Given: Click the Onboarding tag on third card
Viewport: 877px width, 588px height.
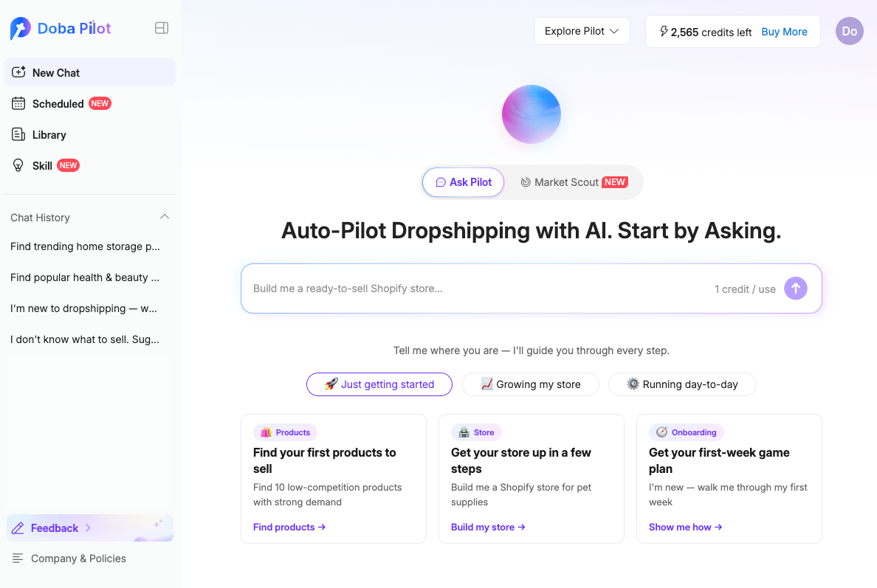Looking at the screenshot, I should (687, 432).
